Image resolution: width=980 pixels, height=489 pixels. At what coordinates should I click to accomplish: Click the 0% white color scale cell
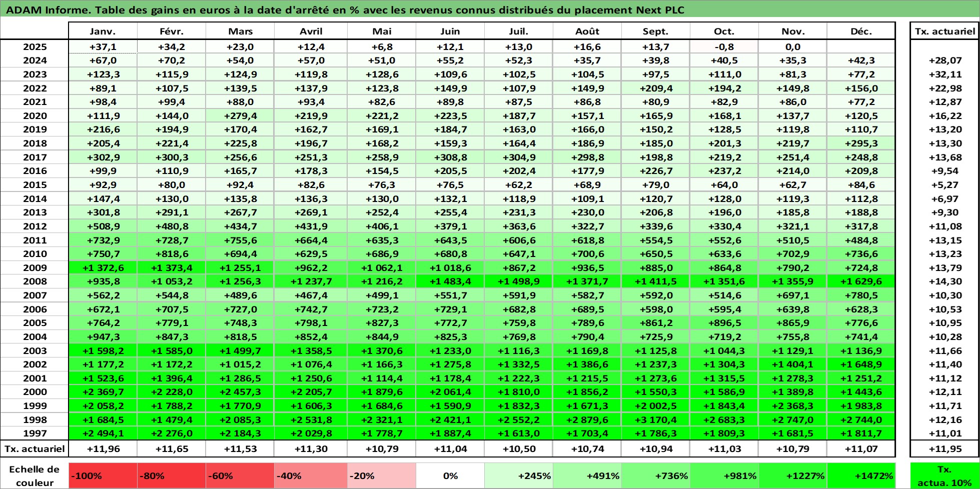[450, 476]
